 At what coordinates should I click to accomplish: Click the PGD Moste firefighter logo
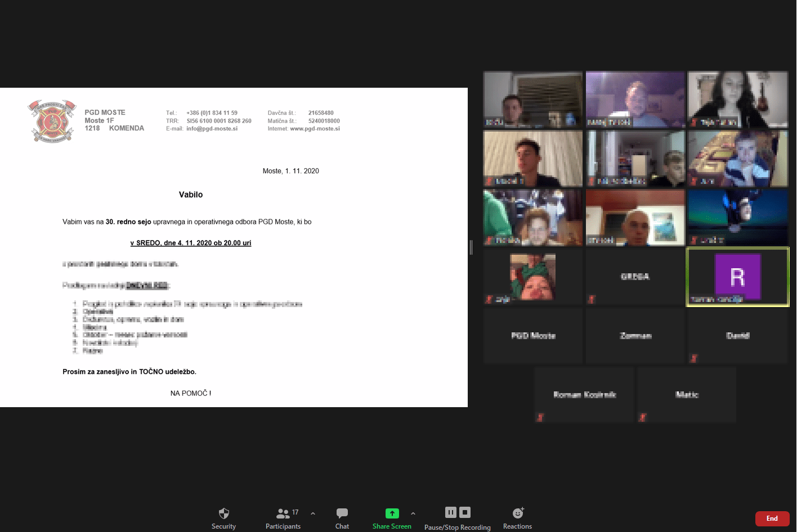click(52, 121)
